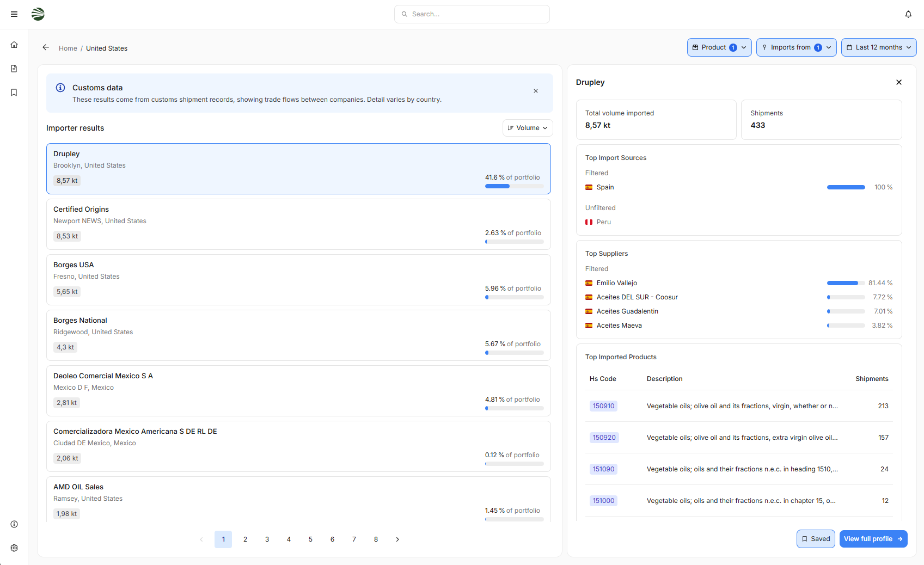924x565 pixels.
Task: Click the green leaf app logo
Action: point(38,14)
